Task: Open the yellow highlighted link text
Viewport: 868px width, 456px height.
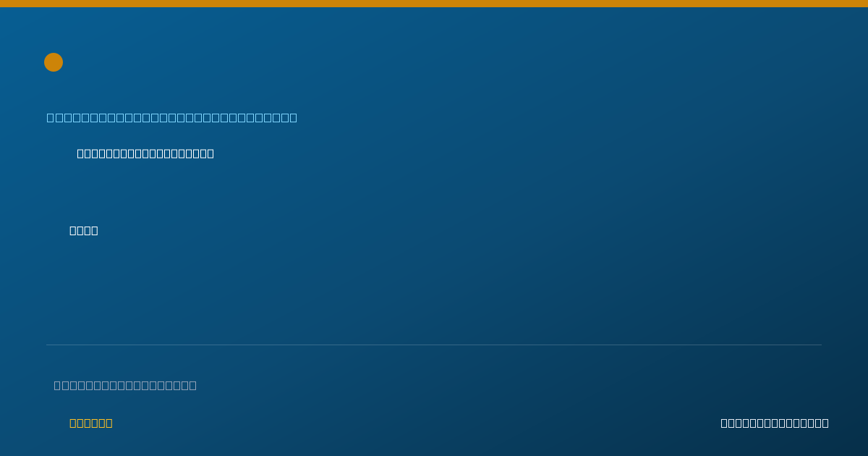Action: 91,423
